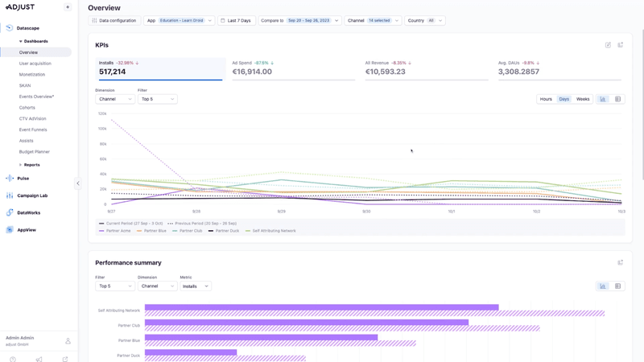Click the KPIs export icon
This screenshot has height=362, width=644.
pos(621,45)
